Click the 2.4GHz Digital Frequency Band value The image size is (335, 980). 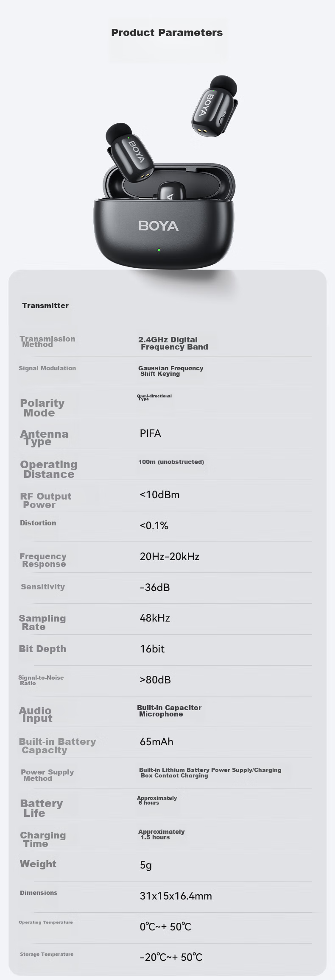[173, 343]
